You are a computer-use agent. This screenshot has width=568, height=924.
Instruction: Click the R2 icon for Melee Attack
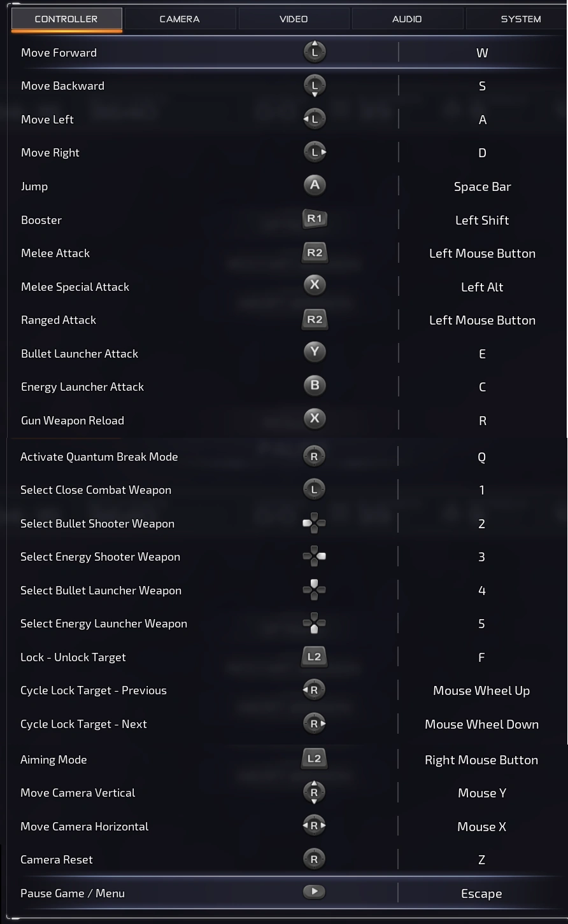click(314, 251)
